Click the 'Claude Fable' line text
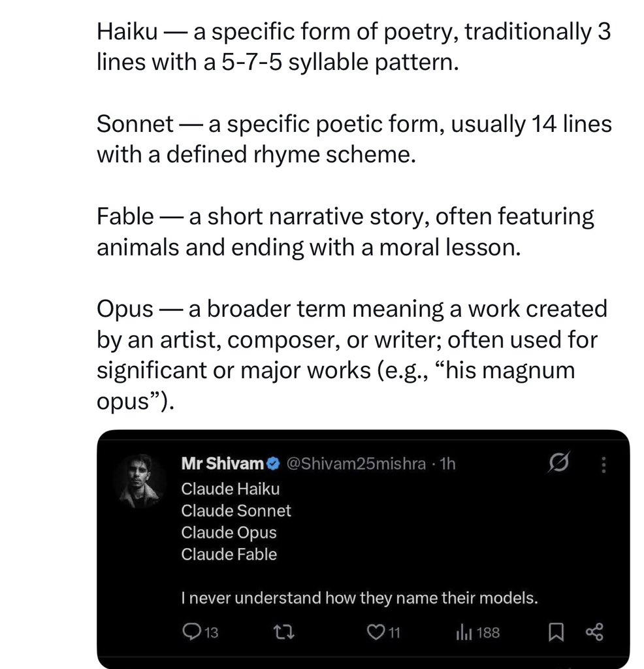The image size is (644, 669). pyautogui.click(x=229, y=554)
